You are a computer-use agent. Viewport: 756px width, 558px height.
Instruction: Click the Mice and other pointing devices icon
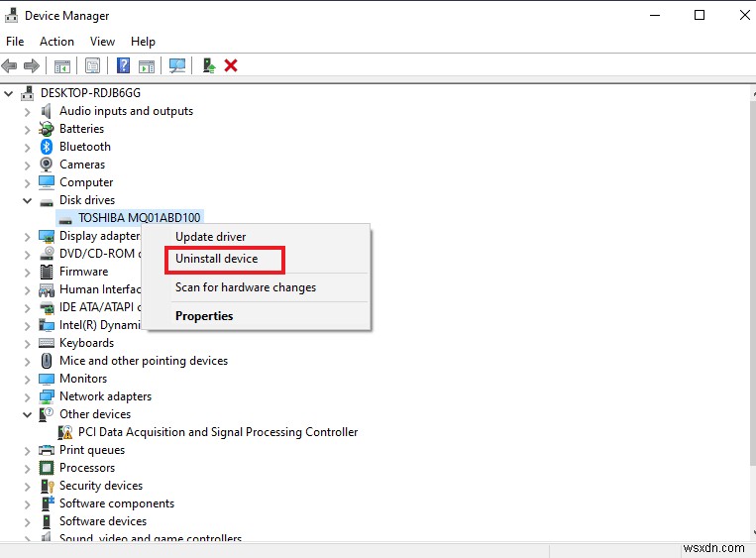pyautogui.click(x=47, y=361)
